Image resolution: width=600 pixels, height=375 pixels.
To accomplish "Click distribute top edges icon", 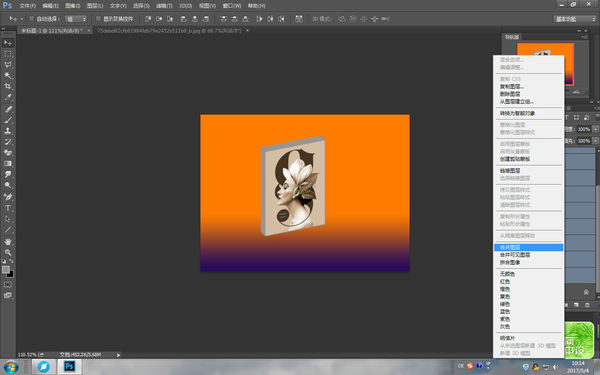I will [x=224, y=19].
